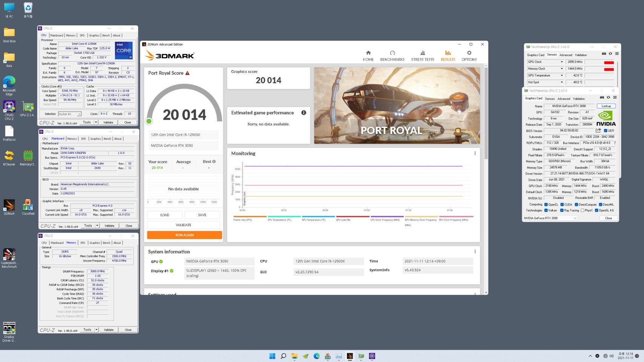Click the screenshot camera icon in front GPU-Z
Screen dimensions: 644x362
(x=602, y=97)
